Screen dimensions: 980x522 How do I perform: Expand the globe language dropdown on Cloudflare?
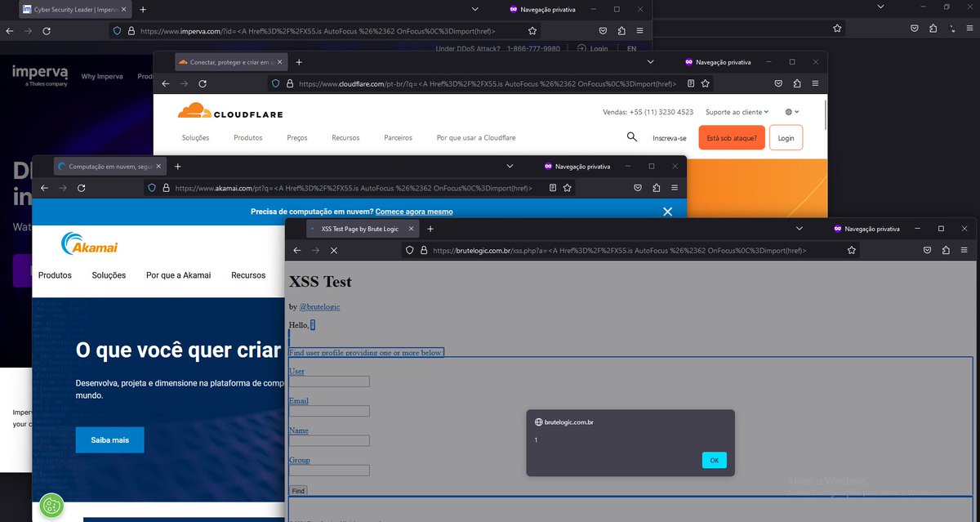click(x=792, y=112)
